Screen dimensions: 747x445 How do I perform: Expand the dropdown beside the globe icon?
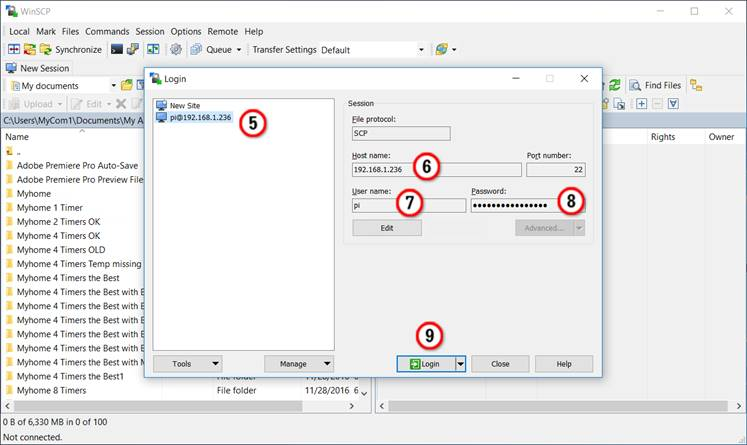coord(454,50)
